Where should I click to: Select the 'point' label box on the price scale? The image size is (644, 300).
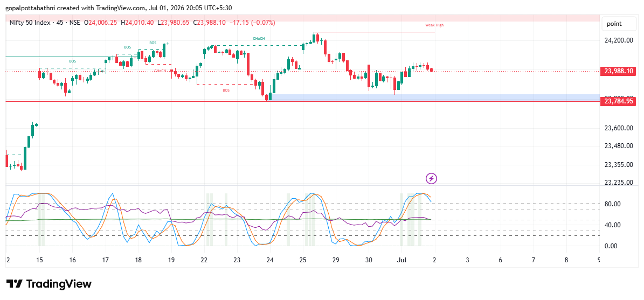[620, 24]
